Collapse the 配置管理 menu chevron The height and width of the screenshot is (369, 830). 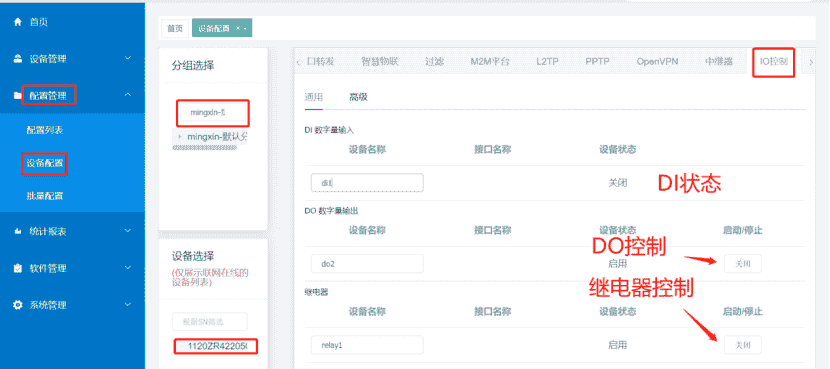point(128,95)
